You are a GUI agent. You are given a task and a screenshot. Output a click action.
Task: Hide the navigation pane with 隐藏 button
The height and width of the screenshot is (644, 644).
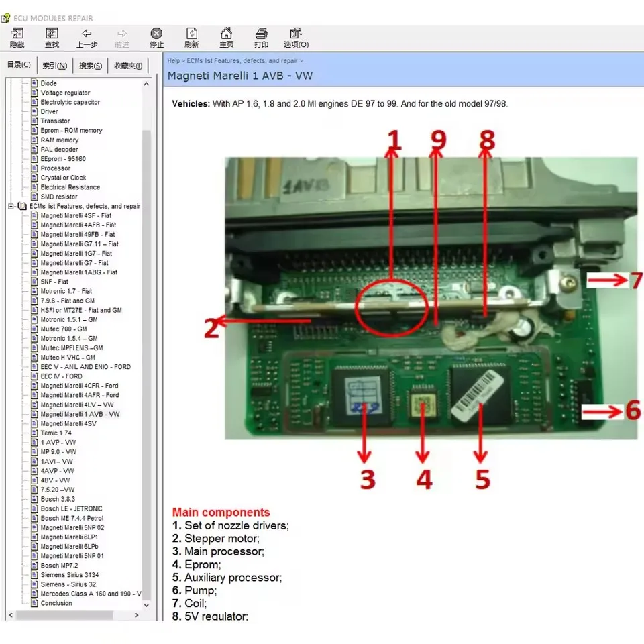(17, 37)
